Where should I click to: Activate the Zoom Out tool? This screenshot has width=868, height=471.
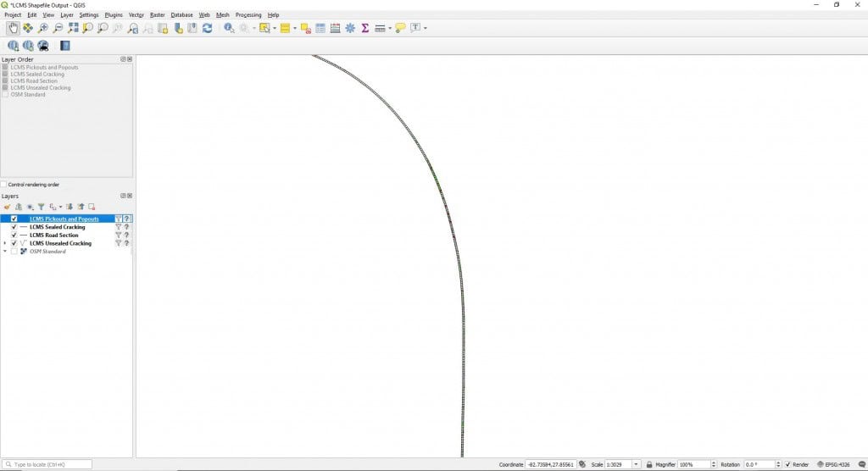pyautogui.click(x=58, y=28)
